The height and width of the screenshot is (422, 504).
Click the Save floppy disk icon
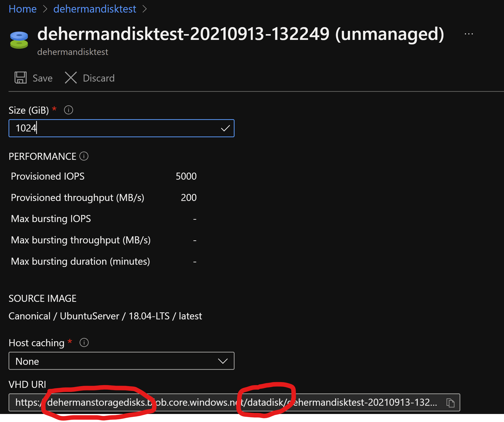click(x=20, y=78)
